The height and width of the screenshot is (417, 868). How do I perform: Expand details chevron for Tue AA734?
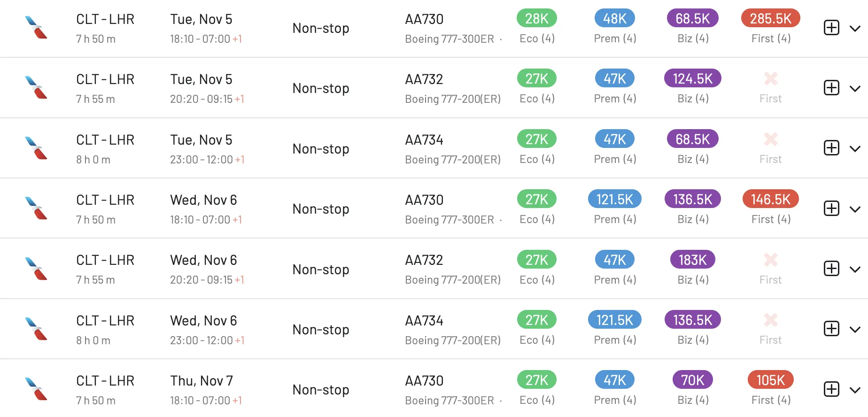tap(855, 149)
